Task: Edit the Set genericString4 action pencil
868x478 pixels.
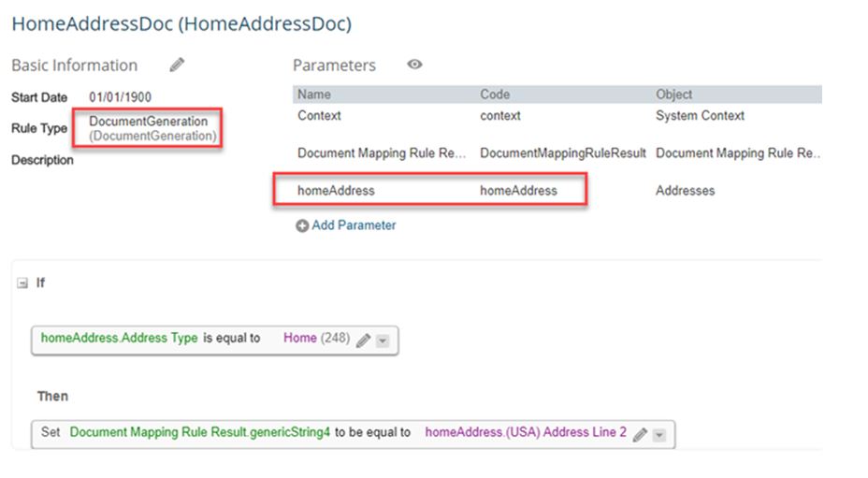Action: click(640, 435)
